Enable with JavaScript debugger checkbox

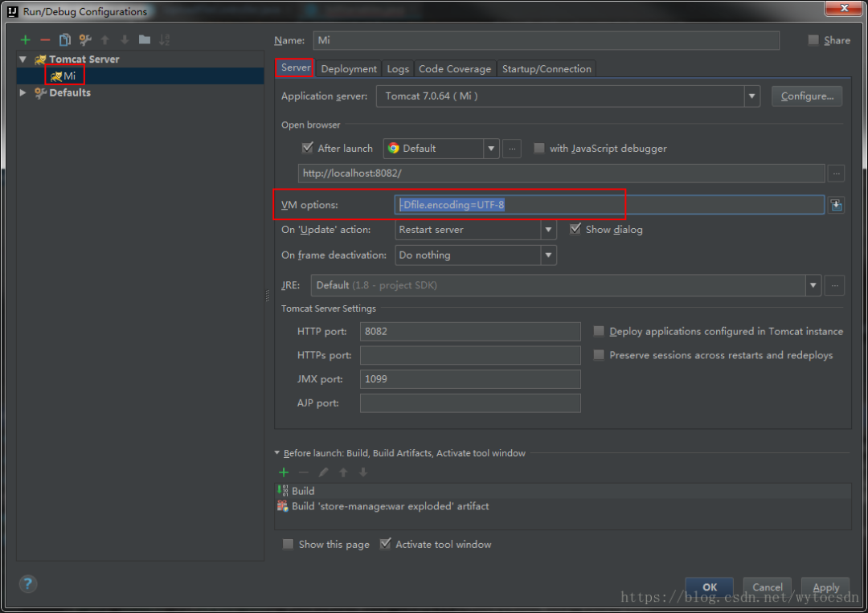point(539,148)
